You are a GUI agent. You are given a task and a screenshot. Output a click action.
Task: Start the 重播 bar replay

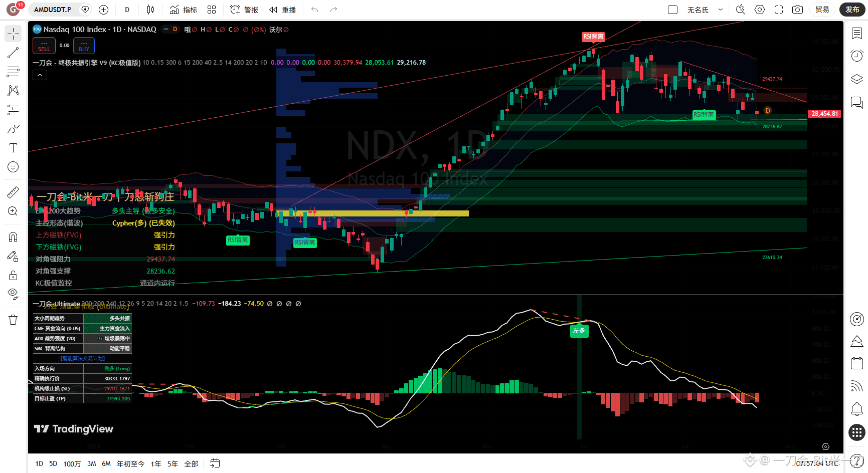[282, 10]
